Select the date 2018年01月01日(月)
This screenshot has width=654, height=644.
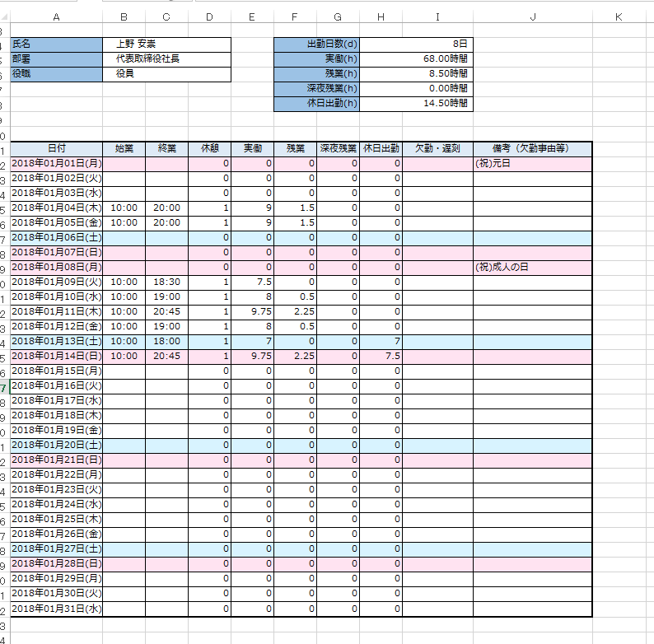click(x=56, y=164)
